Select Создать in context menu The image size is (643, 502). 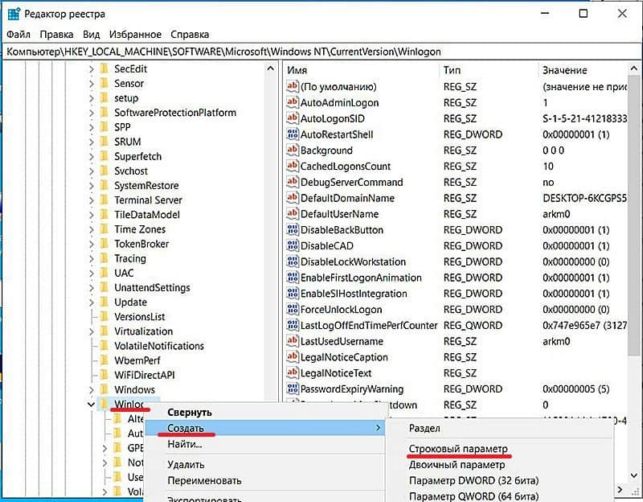(264, 428)
